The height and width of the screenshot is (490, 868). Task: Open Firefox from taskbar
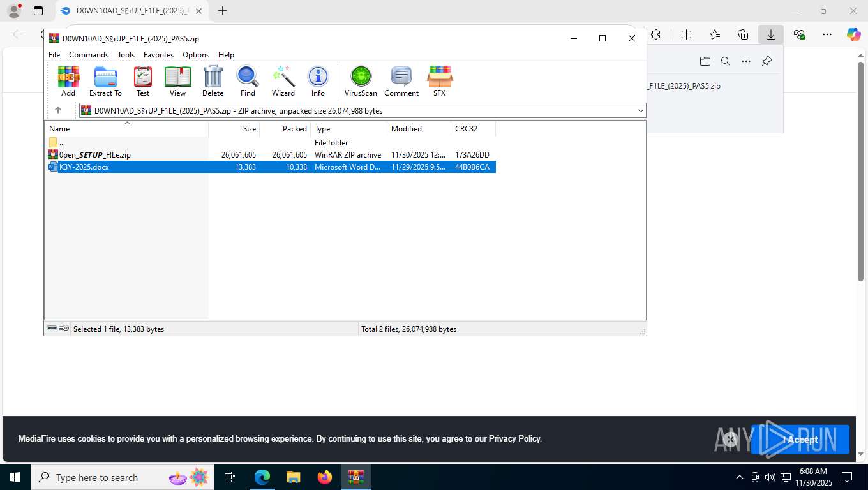pyautogui.click(x=325, y=477)
